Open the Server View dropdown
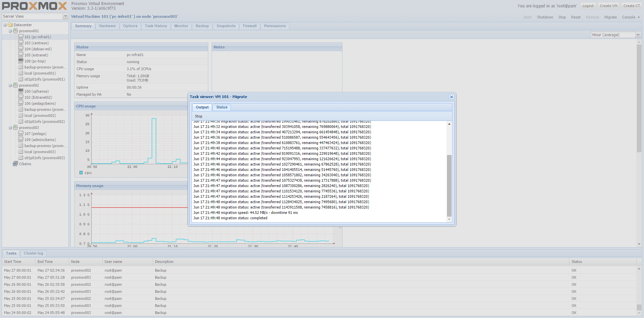The height and width of the screenshot is (318, 644). 65,16
